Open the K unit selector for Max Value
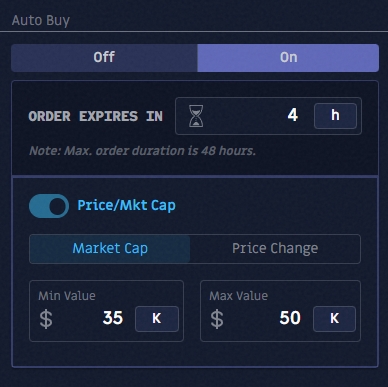The image size is (388, 387). click(334, 319)
